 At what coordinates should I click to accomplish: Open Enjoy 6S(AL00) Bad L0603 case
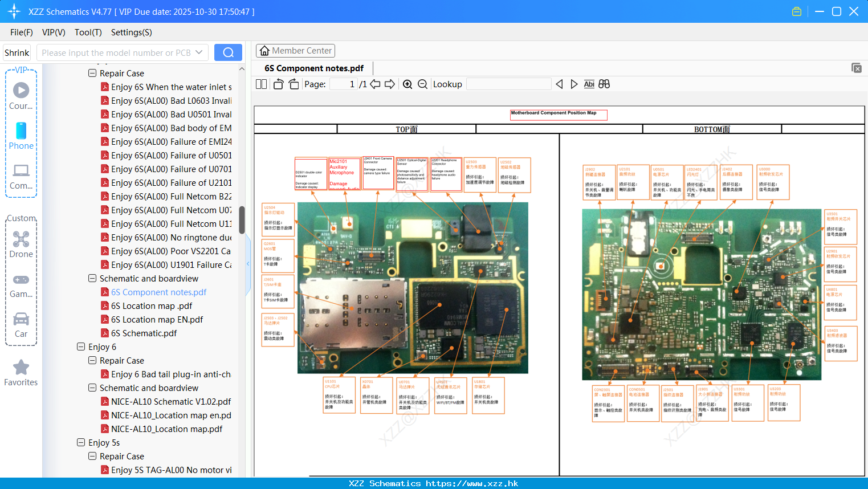(171, 100)
